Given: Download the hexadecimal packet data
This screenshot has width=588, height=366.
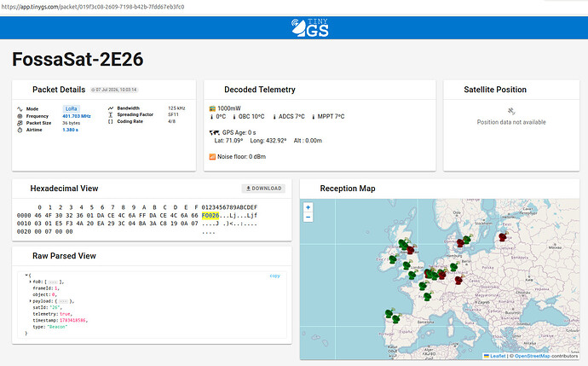Looking at the screenshot, I should 263,189.
